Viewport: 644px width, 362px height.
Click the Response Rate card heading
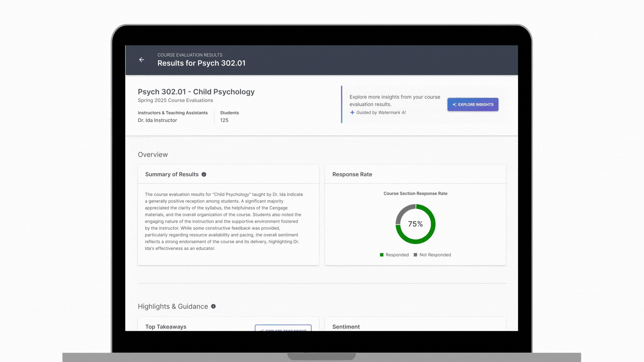tap(352, 174)
